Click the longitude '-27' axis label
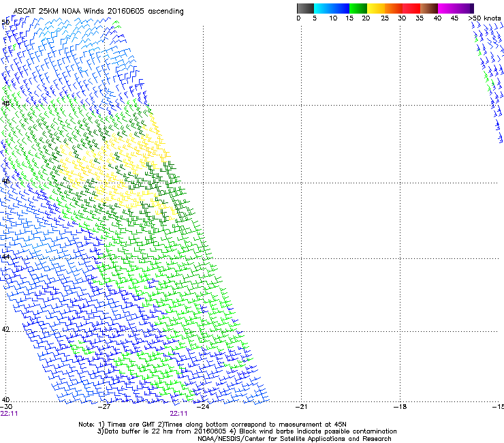 click(x=104, y=407)
